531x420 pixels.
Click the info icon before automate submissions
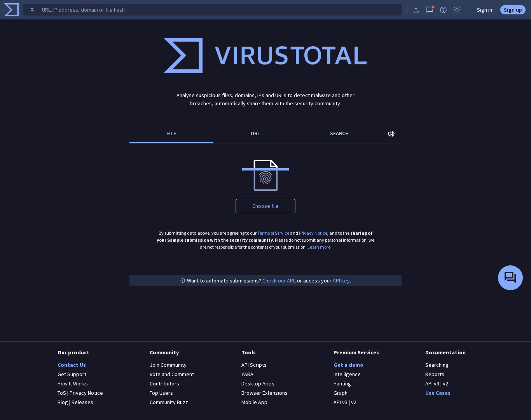point(183,281)
